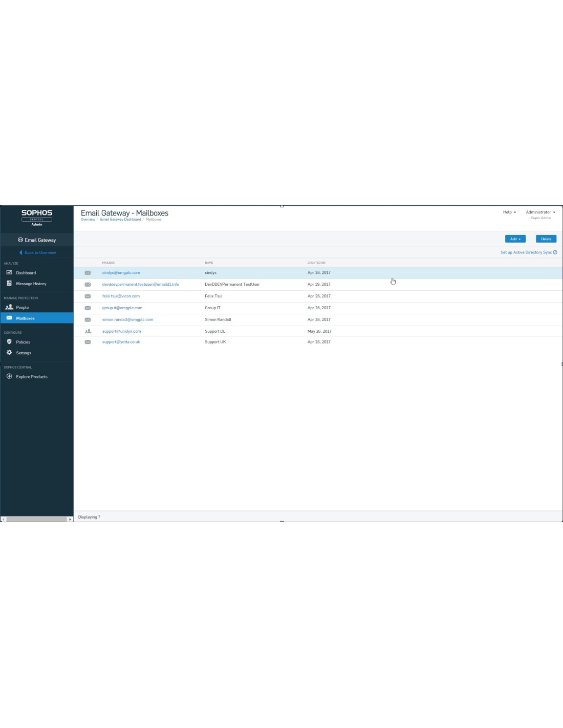Select Mailboxes in the sidebar
The width and height of the screenshot is (563, 728).
(25, 318)
